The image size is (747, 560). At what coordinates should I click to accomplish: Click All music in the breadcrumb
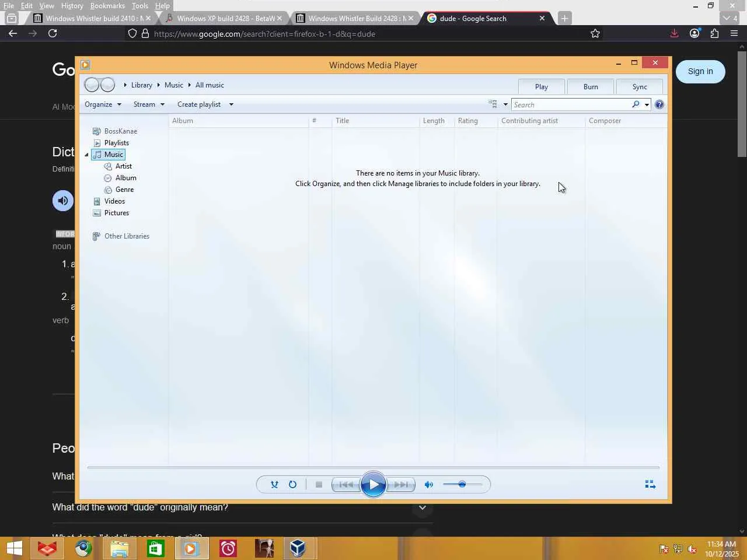click(210, 85)
